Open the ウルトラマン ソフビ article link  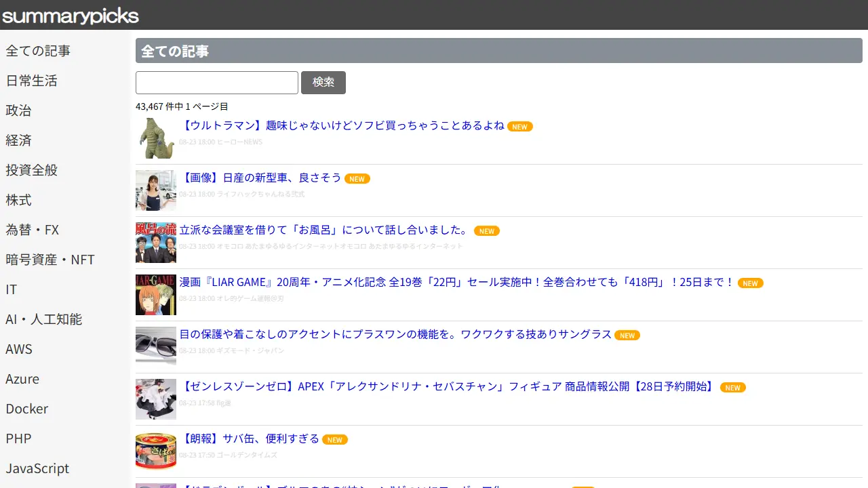click(x=342, y=125)
